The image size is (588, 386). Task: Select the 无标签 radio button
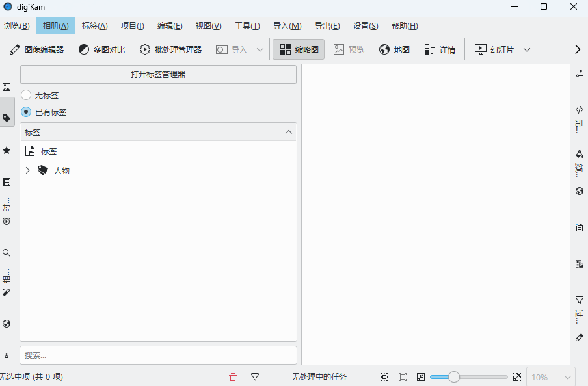(26, 95)
